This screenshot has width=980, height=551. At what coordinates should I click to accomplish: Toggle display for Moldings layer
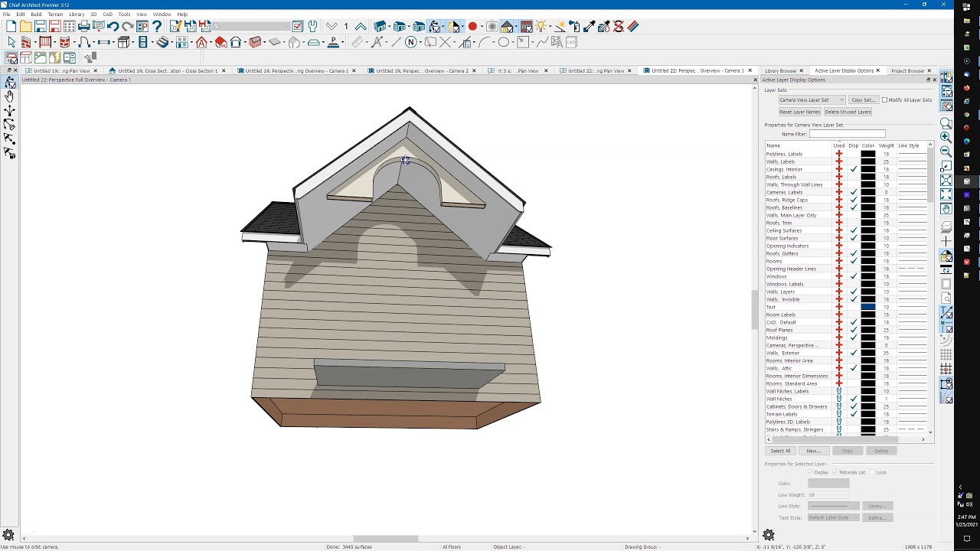(x=854, y=337)
